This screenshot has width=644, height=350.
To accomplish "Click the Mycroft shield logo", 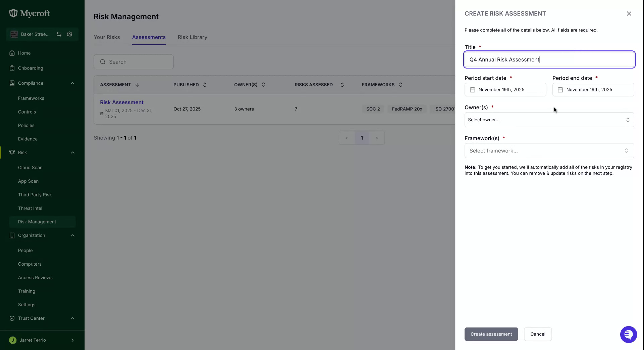I will 13,13.
